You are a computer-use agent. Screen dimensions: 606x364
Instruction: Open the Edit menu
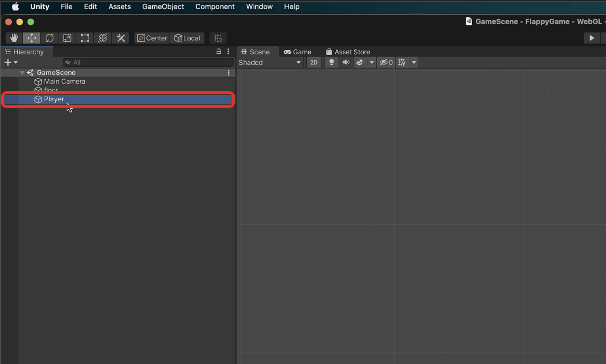pyautogui.click(x=90, y=6)
